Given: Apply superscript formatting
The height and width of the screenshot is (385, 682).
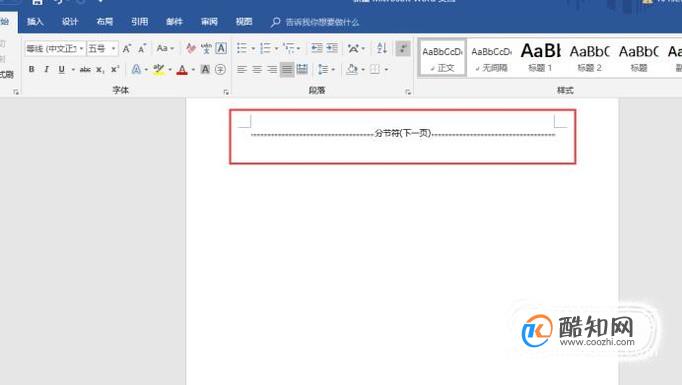Looking at the screenshot, I should pos(115,69).
